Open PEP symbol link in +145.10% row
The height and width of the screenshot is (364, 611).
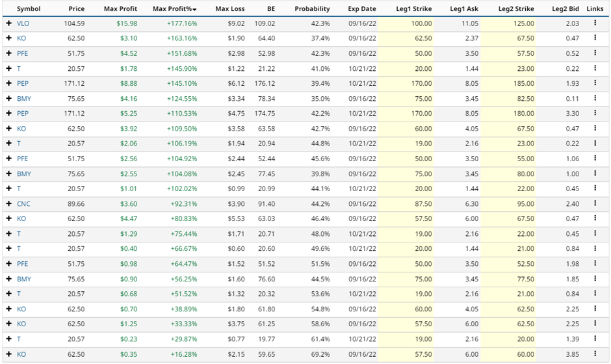pos(23,83)
